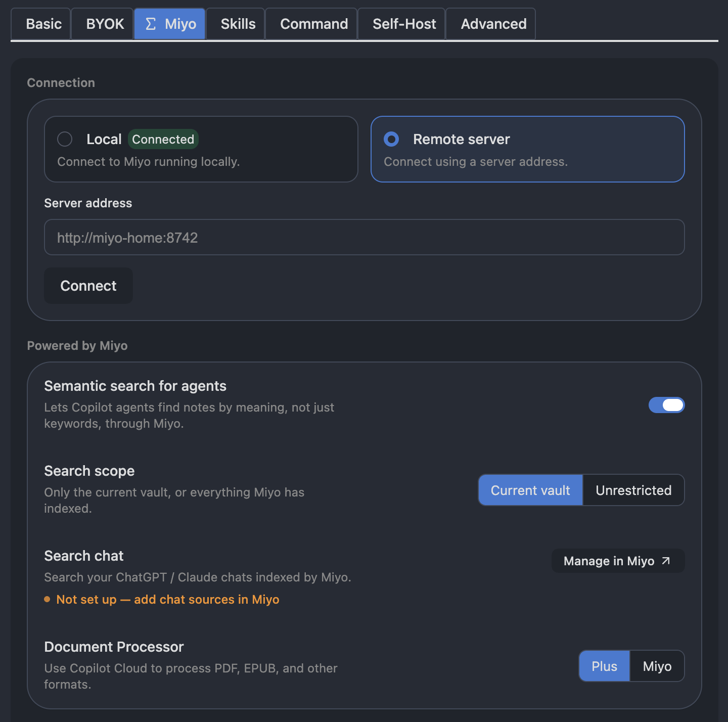Click the Search scope setting title
The height and width of the screenshot is (722, 728).
89,471
